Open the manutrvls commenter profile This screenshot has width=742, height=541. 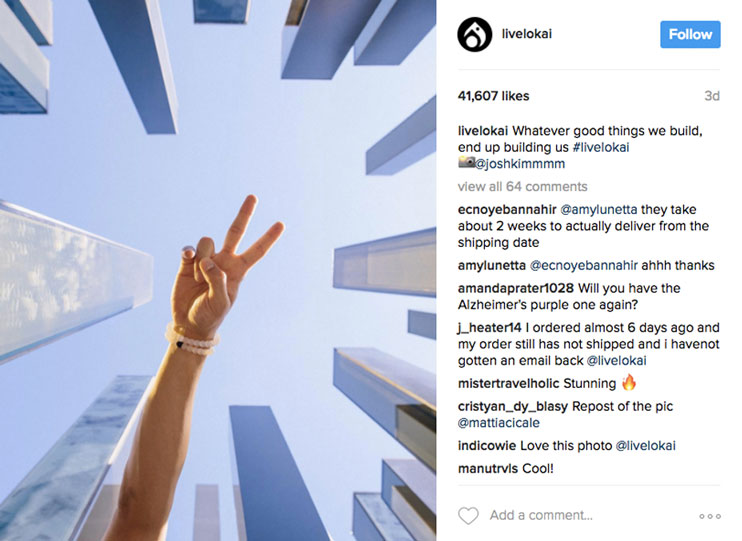[488, 469]
